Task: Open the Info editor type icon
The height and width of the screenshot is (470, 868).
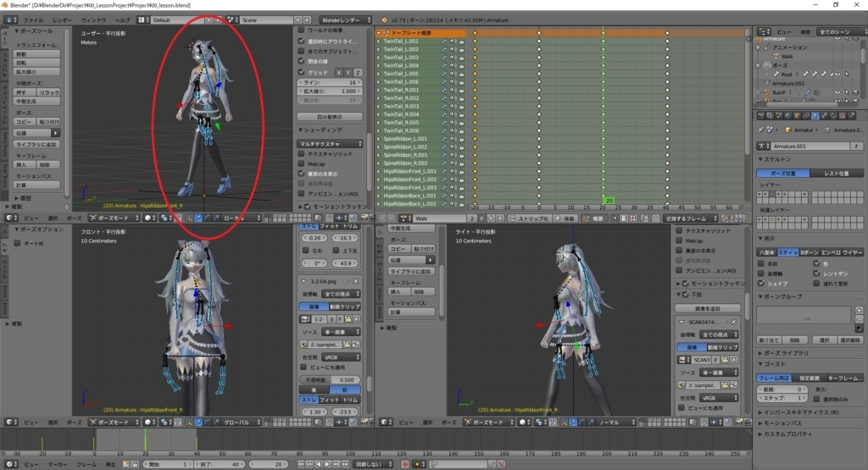Action: pyautogui.click(x=10, y=20)
